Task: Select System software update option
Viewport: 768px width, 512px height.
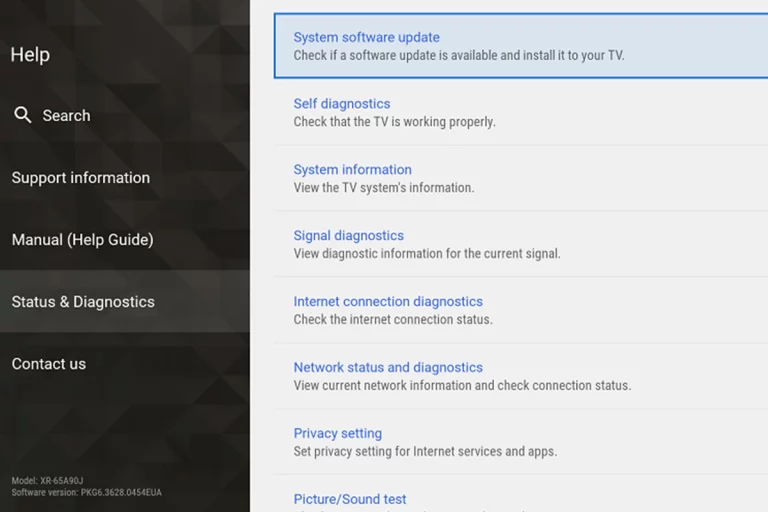Action: tap(521, 46)
